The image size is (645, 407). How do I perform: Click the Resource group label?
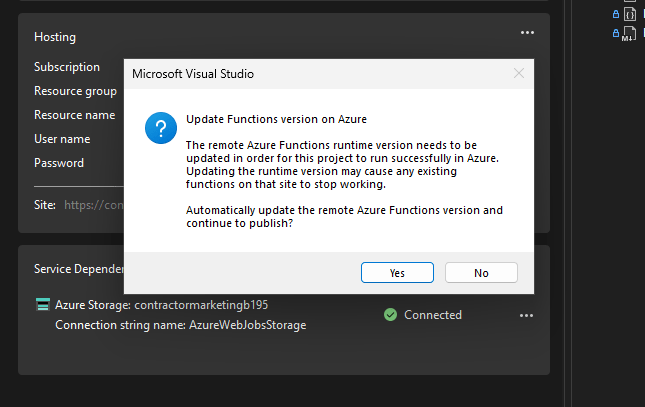click(x=75, y=91)
